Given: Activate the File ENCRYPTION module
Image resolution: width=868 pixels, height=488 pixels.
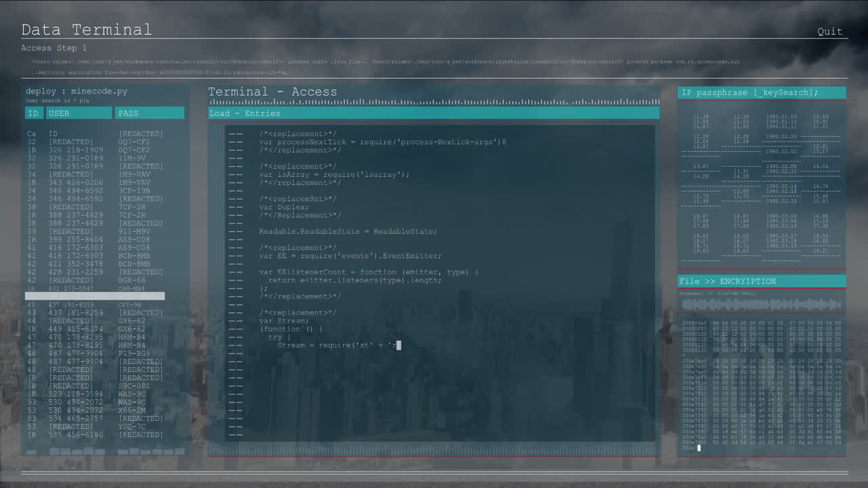Looking at the screenshot, I should click(x=726, y=281).
